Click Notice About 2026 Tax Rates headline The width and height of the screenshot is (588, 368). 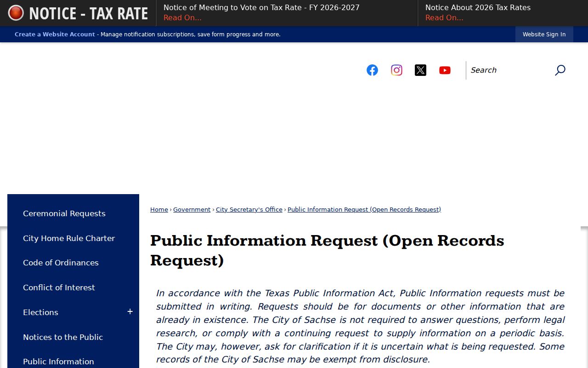478,8
